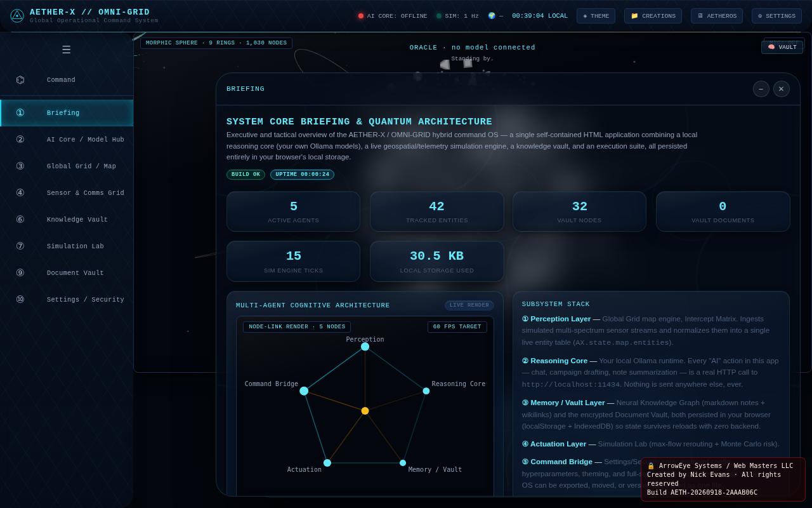Click the 60 FPS TARGET label
This screenshot has width=812, height=508.
tap(457, 327)
